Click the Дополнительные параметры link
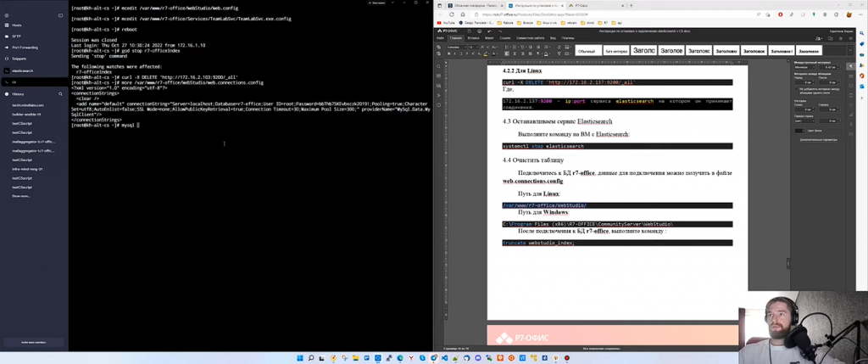 (x=818, y=140)
